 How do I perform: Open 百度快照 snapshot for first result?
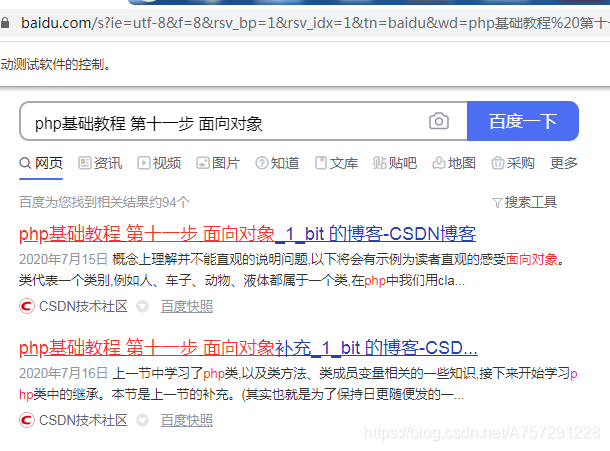pyautogui.click(x=187, y=307)
